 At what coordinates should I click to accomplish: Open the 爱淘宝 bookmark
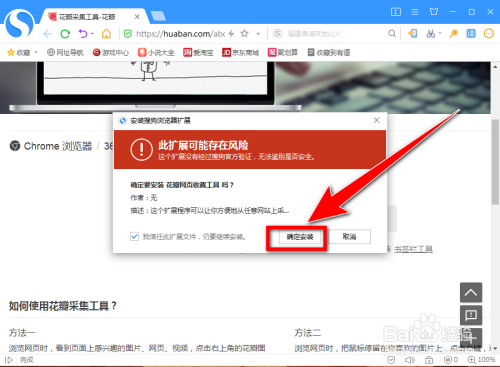[198, 52]
